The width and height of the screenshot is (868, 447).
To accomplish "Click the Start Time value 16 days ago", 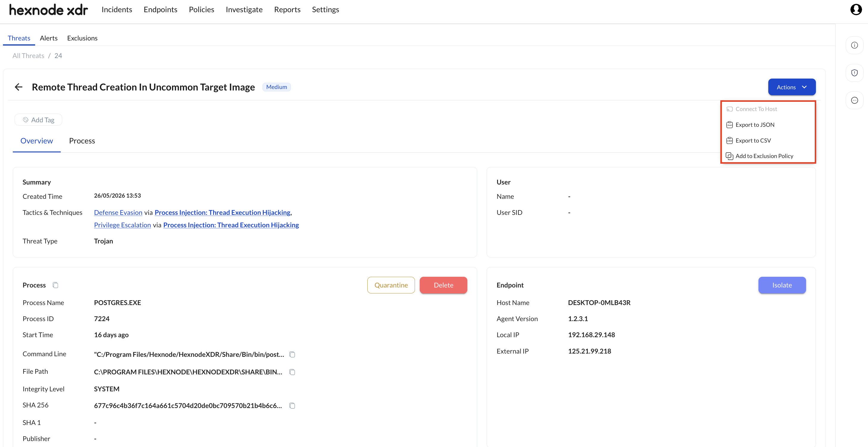I will click(x=111, y=335).
